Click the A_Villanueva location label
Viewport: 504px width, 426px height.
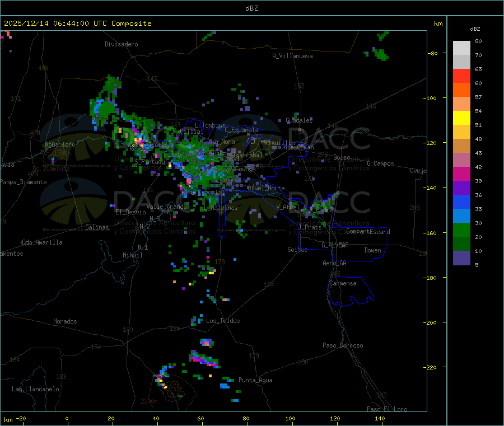292,56
